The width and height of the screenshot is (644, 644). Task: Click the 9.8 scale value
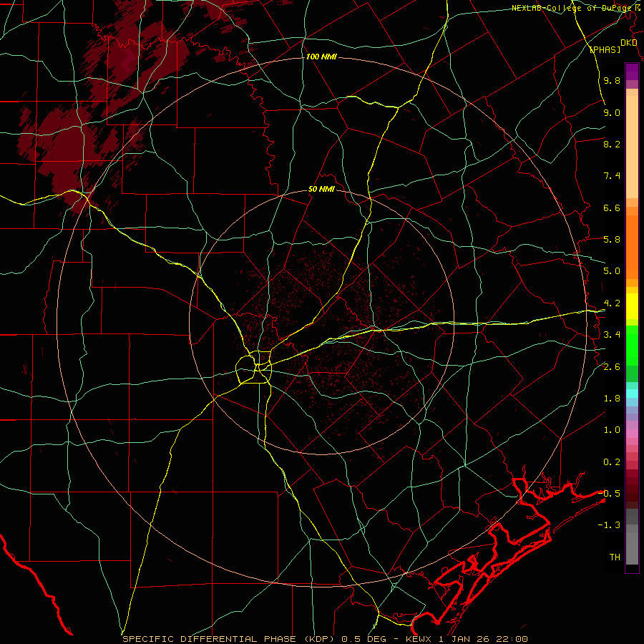[x=612, y=80]
